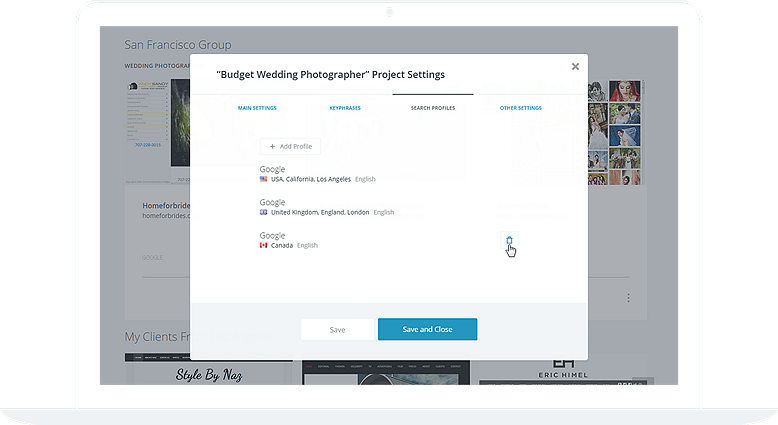
Task: Click the United Kingdom flag icon
Action: click(x=263, y=212)
